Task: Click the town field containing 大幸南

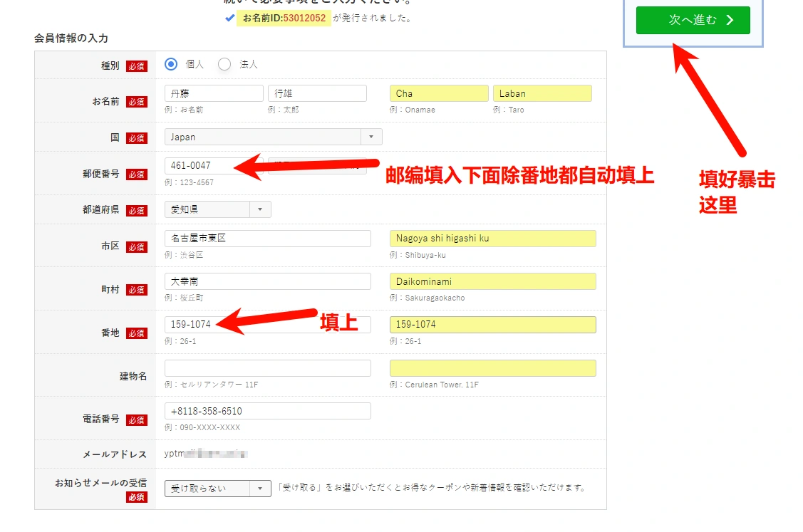Action: click(267, 281)
